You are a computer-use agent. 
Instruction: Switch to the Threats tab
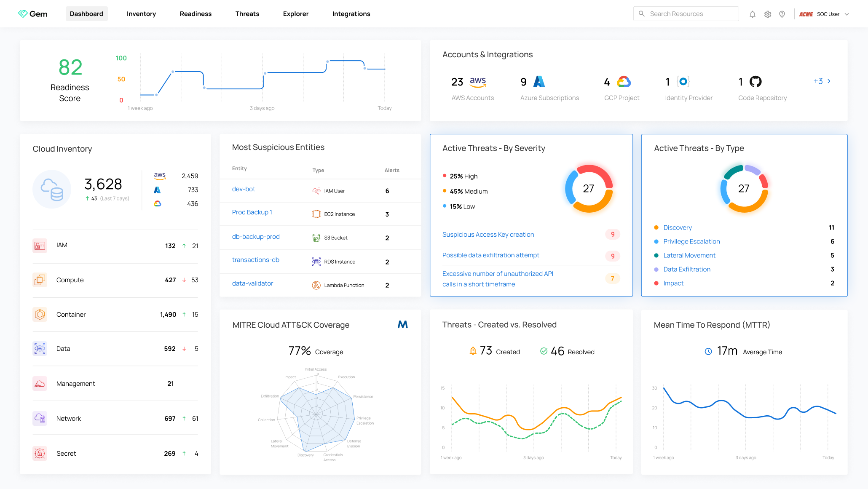[x=247, y=14]
